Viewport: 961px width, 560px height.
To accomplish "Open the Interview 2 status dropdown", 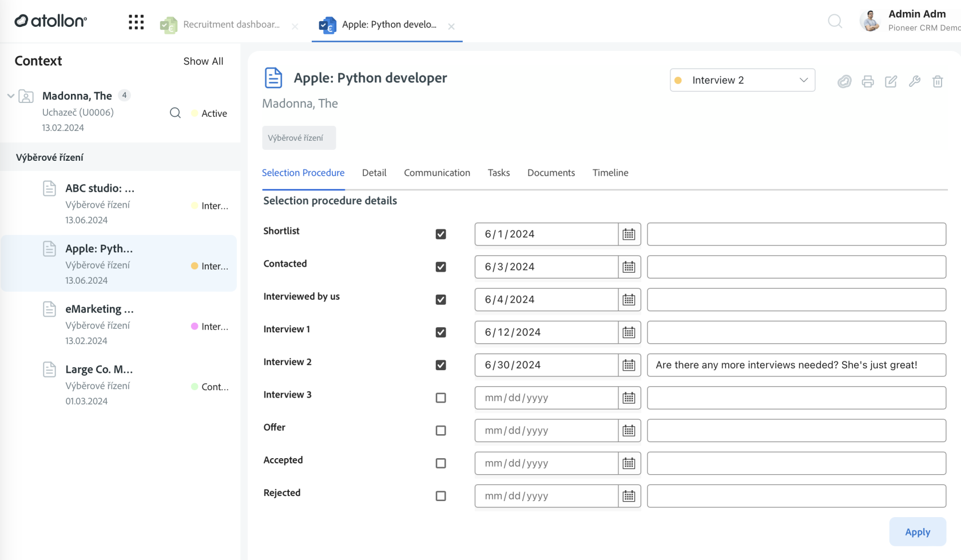I will pos(742,80).
